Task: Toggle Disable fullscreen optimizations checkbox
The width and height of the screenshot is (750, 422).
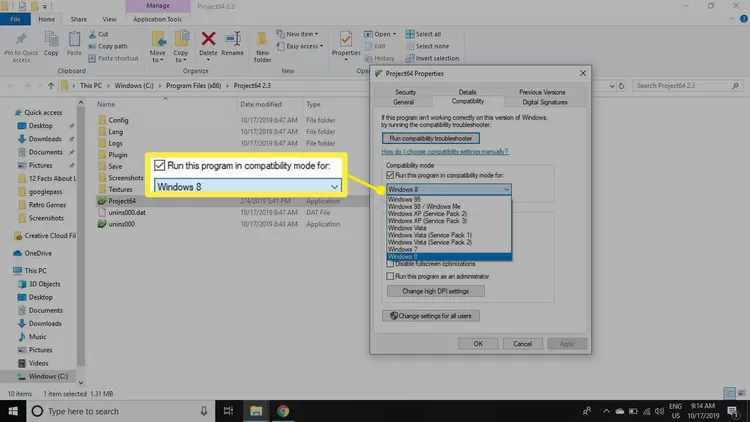Action: (390, 264)
